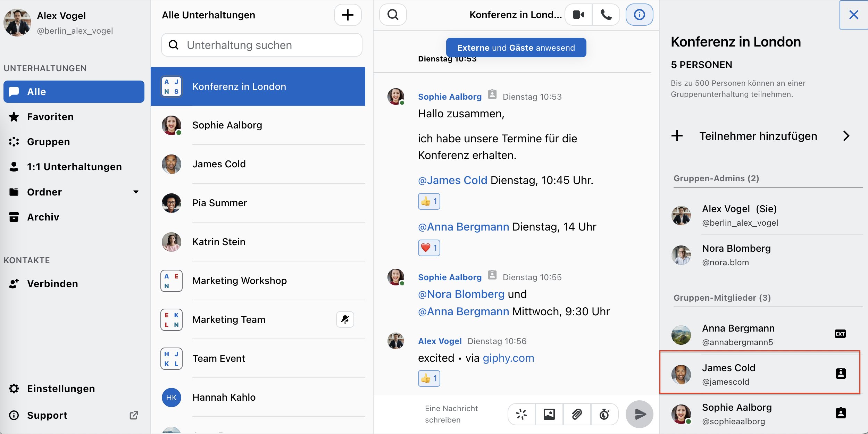Click Sophie Aalborg's avatar beside the 10:53 message
Screen dimensions: 868x434
[396, 97]
